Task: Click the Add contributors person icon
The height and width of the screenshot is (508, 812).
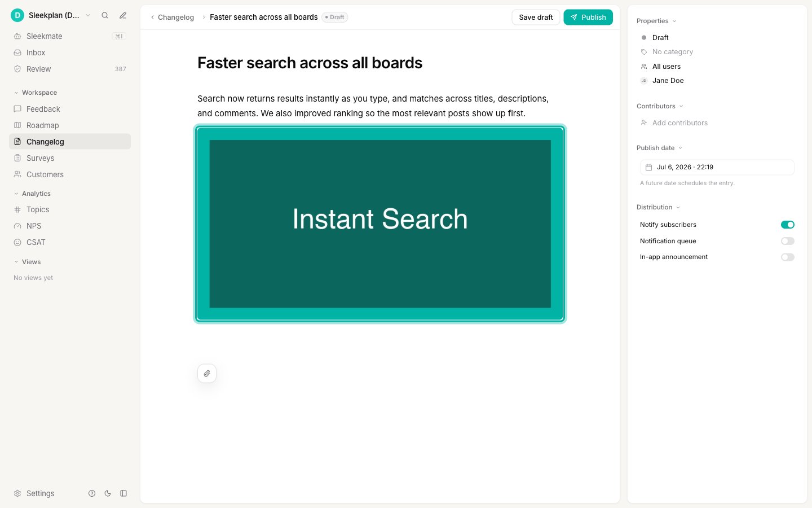Action: [644, 123]
